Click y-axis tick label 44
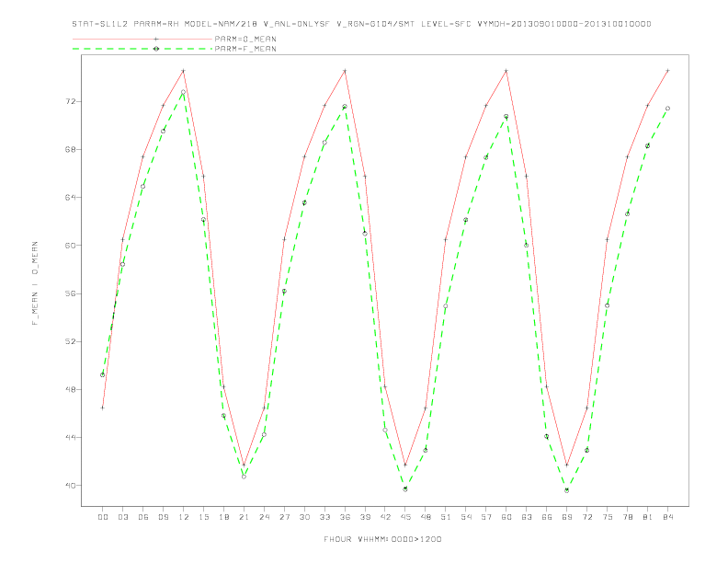The image size is (728, 563). pos(71,437)
